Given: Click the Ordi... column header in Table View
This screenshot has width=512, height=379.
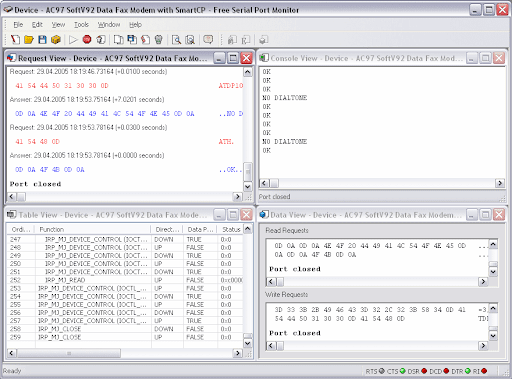Looking at the screenshot, I should coord(21,229).
